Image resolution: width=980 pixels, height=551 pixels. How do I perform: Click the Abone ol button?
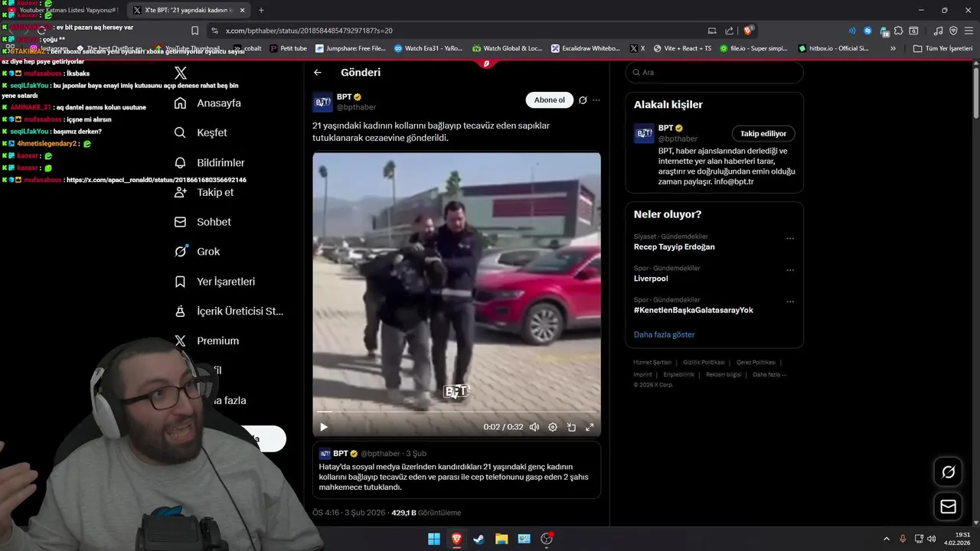pos(549,100)
